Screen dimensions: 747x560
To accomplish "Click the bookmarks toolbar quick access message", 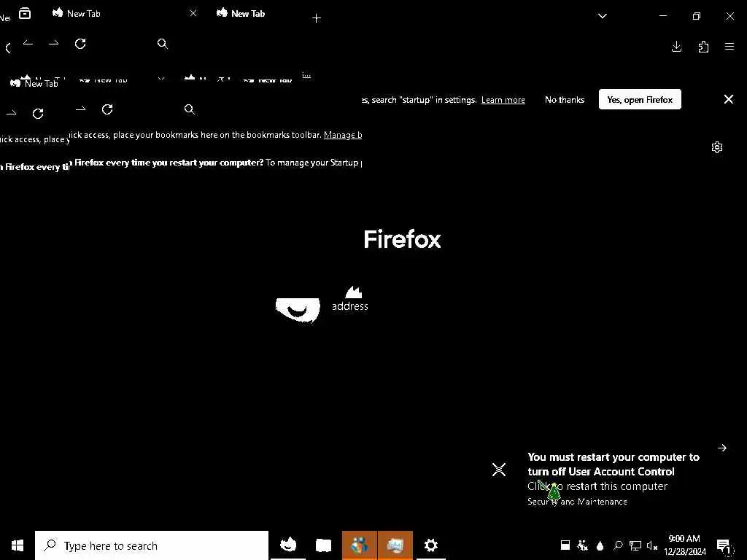I will (x=195, y=135).
